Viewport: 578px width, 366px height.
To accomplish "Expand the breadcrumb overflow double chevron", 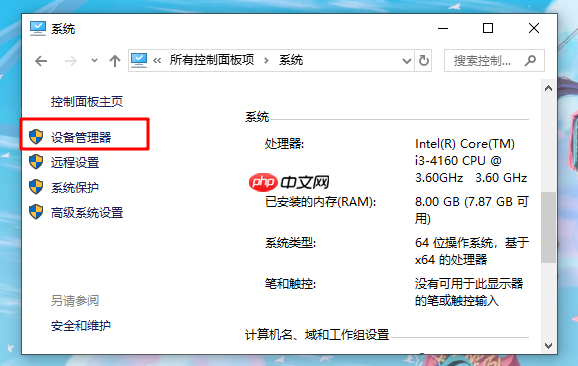I will tap(157, 60).
